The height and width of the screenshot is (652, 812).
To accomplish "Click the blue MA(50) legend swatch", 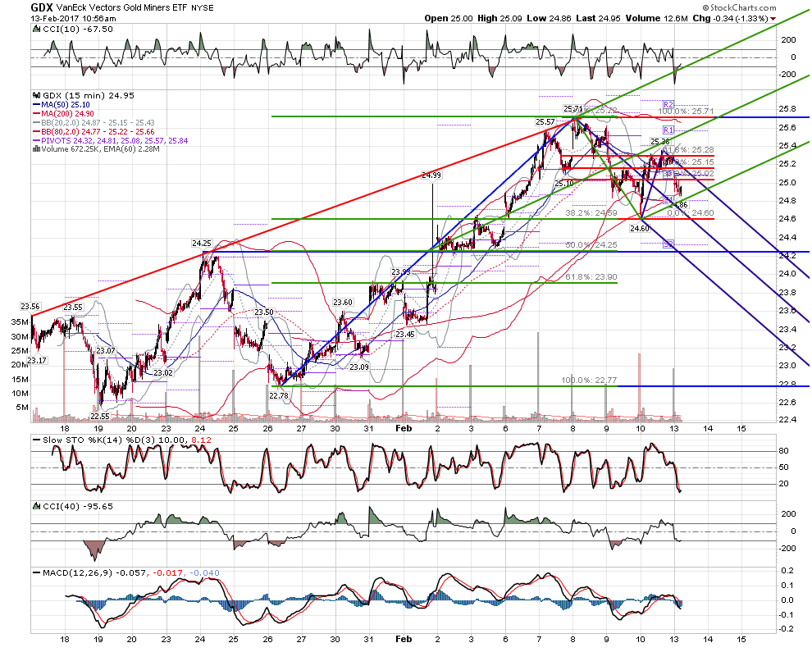I will [x=36, y=105].
